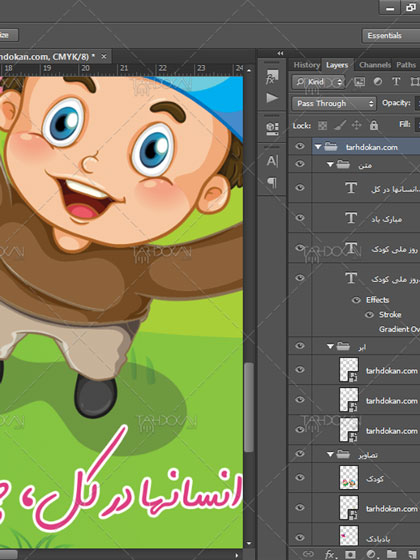Open the Pass Through blend mode dropdown
420x560 pixels.
click(334, 104)
